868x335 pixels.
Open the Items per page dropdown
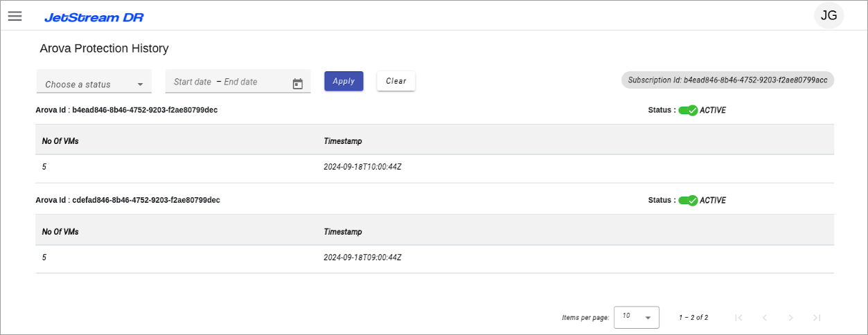(x=636, y=317)
